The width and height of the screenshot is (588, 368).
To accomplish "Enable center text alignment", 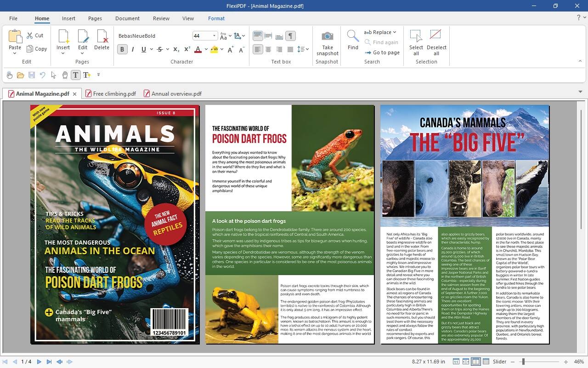I will (x=269, y=49).
